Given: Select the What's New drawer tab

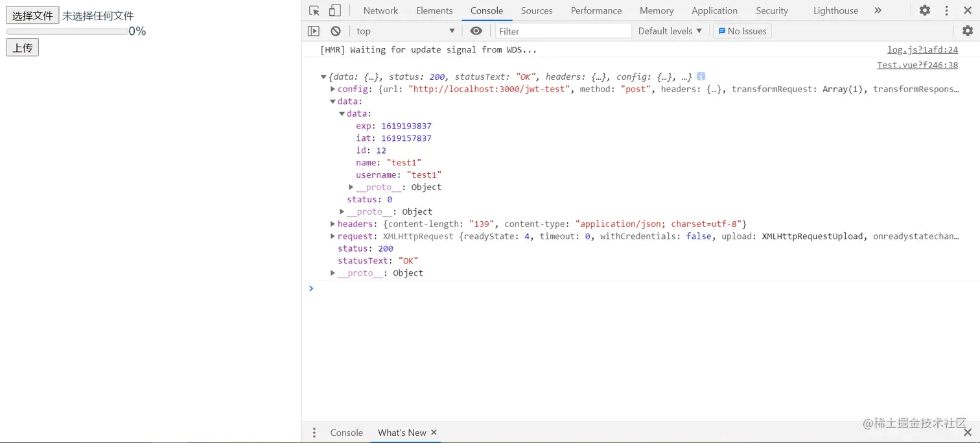Looking at the screenshot, I should (x=402, y=433).
